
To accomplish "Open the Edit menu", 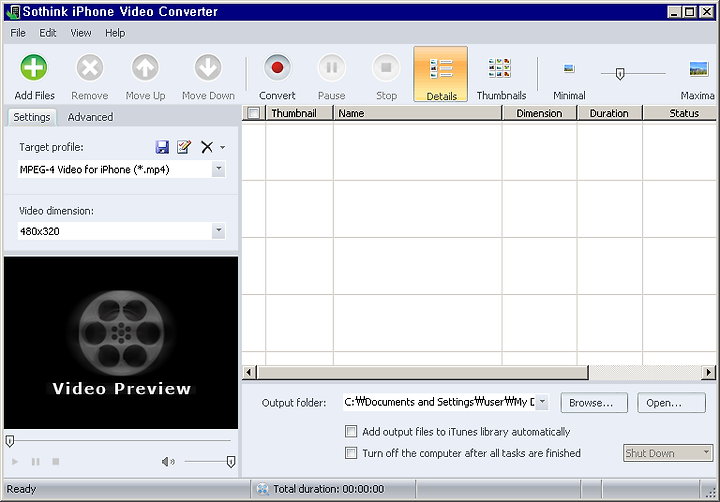I will pyautogui.click(x=48, y=33).
